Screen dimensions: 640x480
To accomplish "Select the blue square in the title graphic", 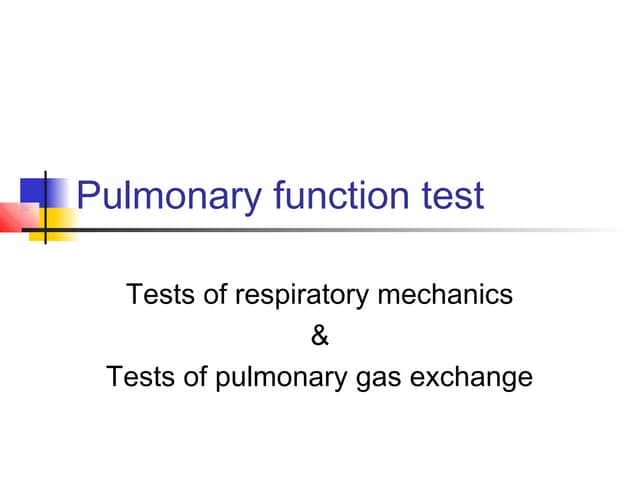I will pyautogui.click(x=30, y=190).
